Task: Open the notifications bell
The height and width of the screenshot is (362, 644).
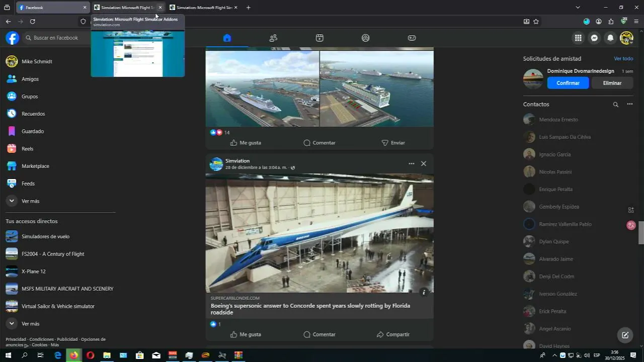Action: (610, 38)
